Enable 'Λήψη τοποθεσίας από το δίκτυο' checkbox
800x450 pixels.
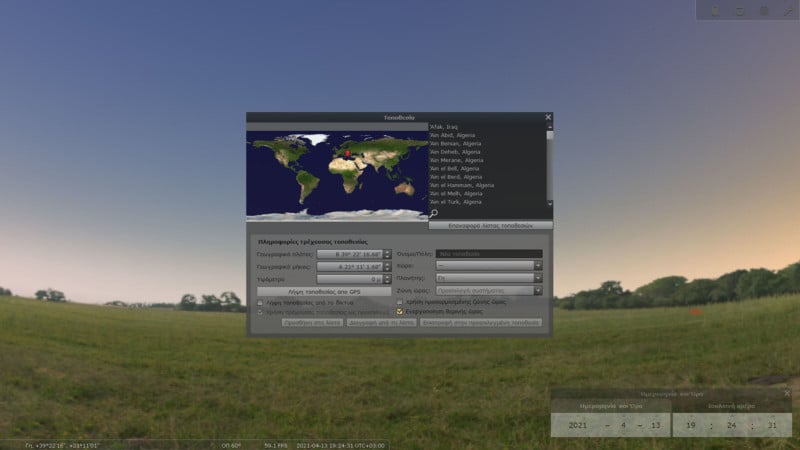pos(261,301)
